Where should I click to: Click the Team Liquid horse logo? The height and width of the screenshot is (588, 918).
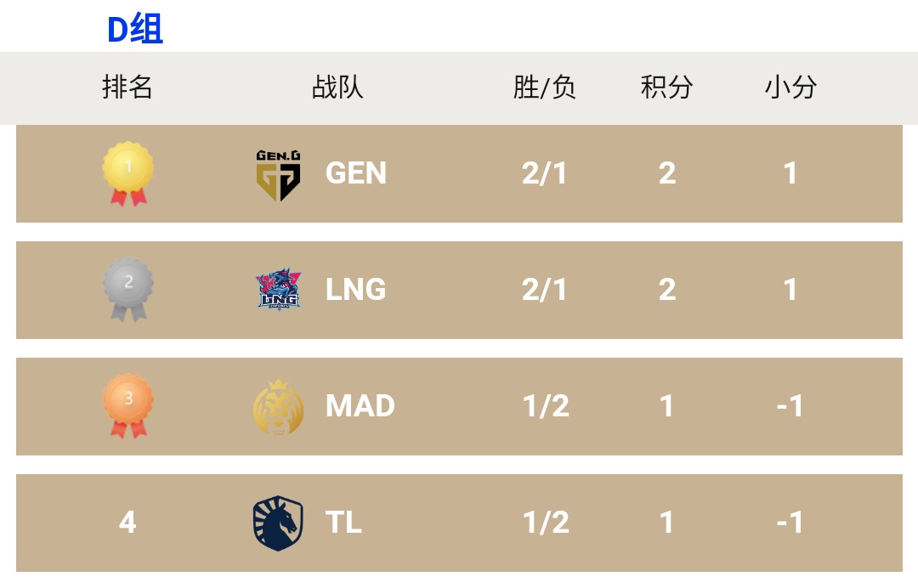(x=278, y=523)
